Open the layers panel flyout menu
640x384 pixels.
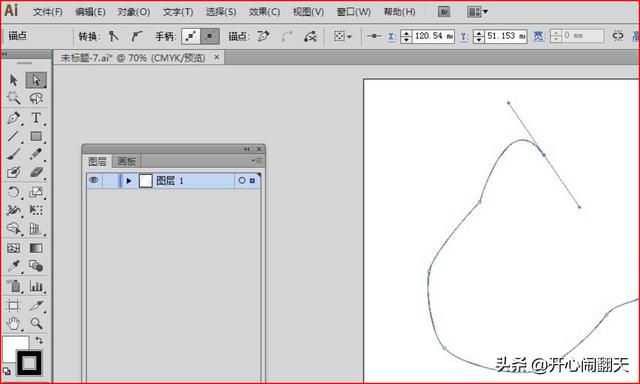[257, 161]
